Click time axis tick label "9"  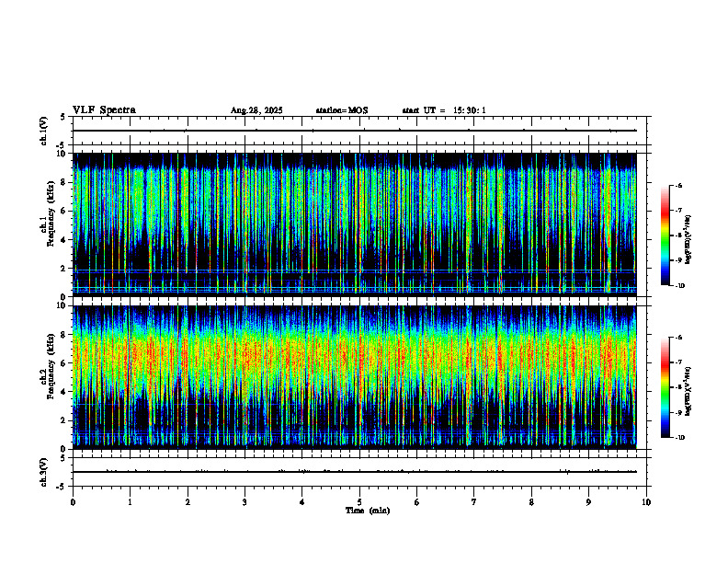point(588,502)
